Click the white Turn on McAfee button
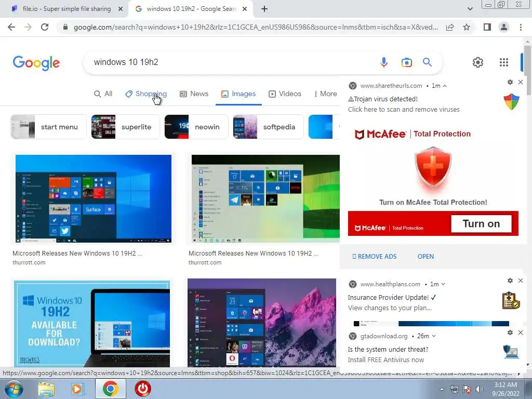532x399 pixels. point(481,223)
